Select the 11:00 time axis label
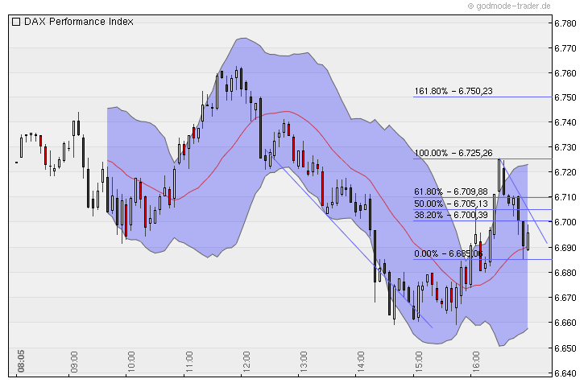Viewport: 588px width, 387px height. pyautogui.click(x=188, y=362)
